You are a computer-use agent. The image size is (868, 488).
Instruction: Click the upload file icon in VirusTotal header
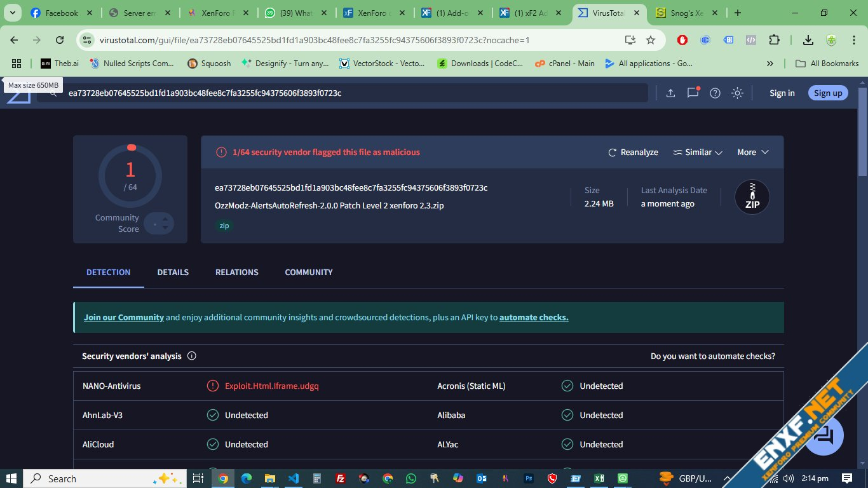click(x=670, y=93)
